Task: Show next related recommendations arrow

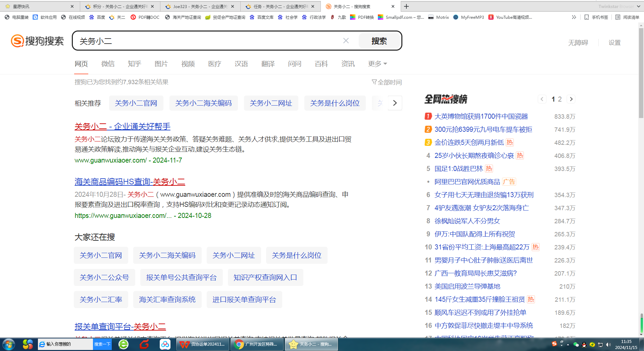Action: pos(395,103)
